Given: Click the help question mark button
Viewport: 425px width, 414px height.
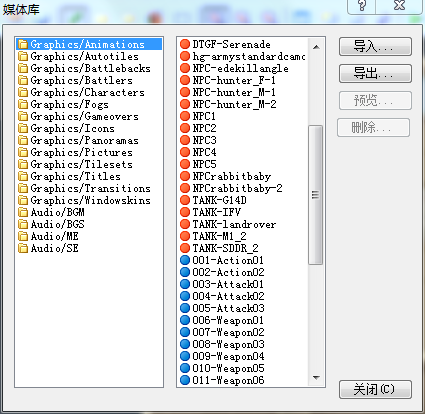Looking at the screenshot, I should (362, 6).
